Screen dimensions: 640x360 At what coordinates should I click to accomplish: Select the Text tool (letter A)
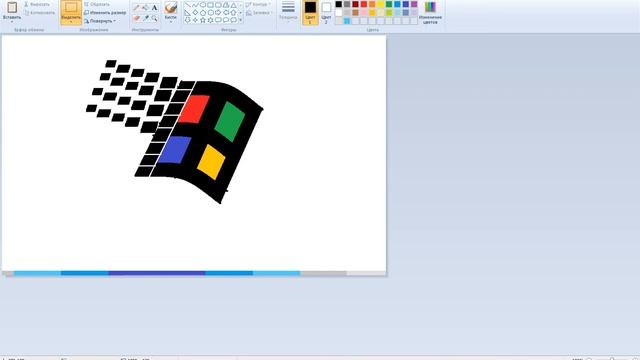coord(154,7)
